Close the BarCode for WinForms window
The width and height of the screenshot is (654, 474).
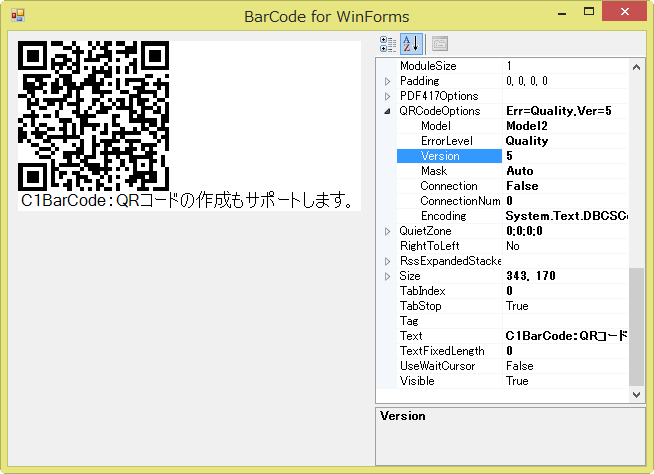tap(624, 11)
